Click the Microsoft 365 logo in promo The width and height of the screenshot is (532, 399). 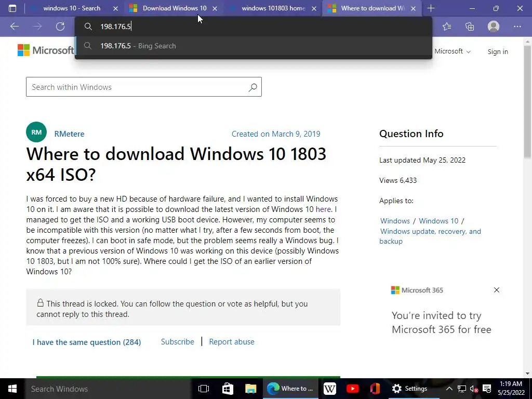pyautogui.click(x=417, y=290)
